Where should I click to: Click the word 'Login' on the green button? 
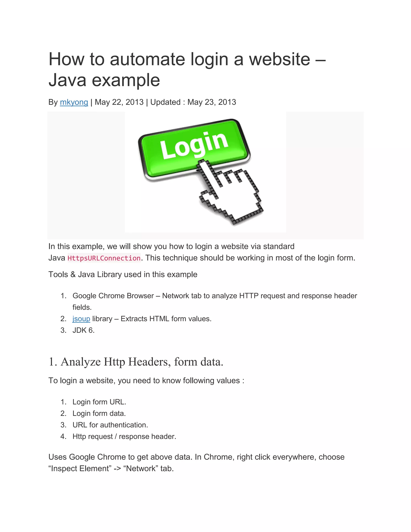point(194,145)
